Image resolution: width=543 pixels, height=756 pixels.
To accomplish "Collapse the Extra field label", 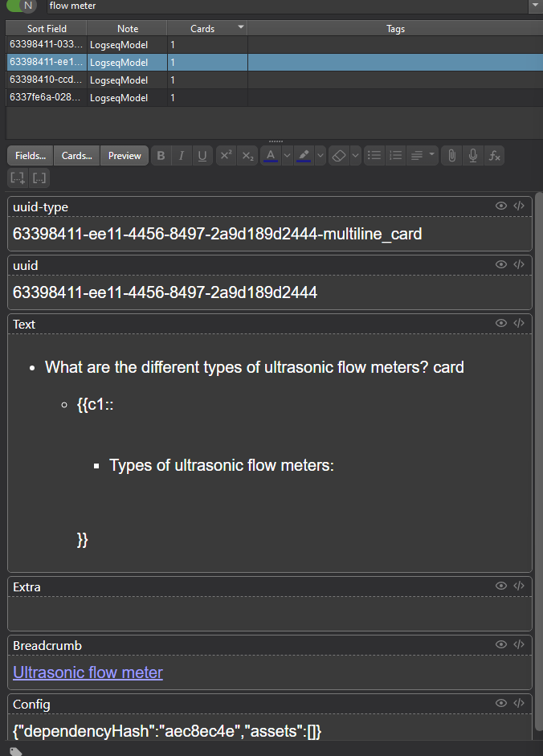I will [x=27, y=587].
